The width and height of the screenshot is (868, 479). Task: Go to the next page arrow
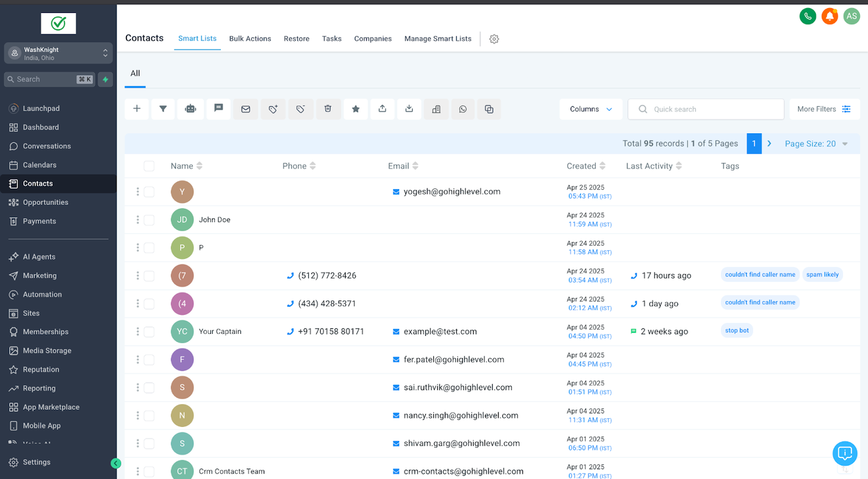tap(769, 143)
